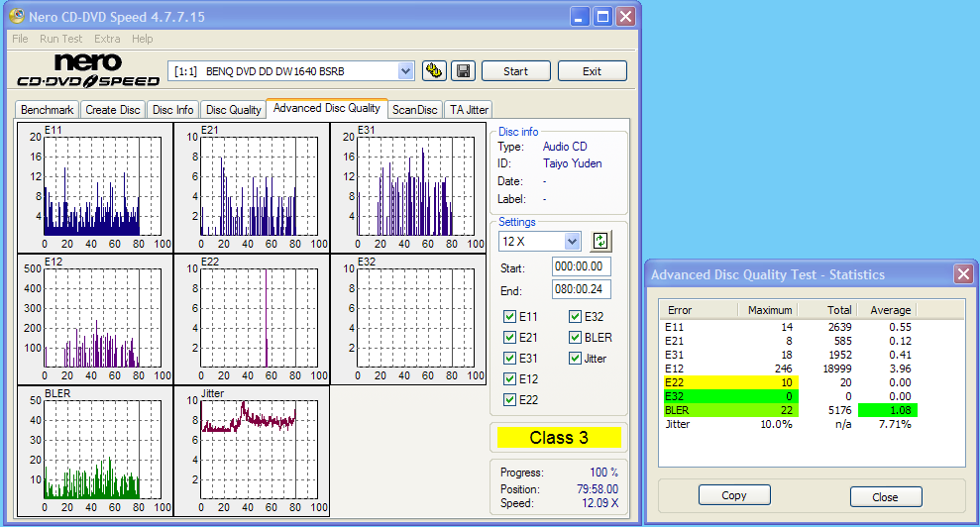Click the End time input field

pyautogui.click(x=582, y=290)
